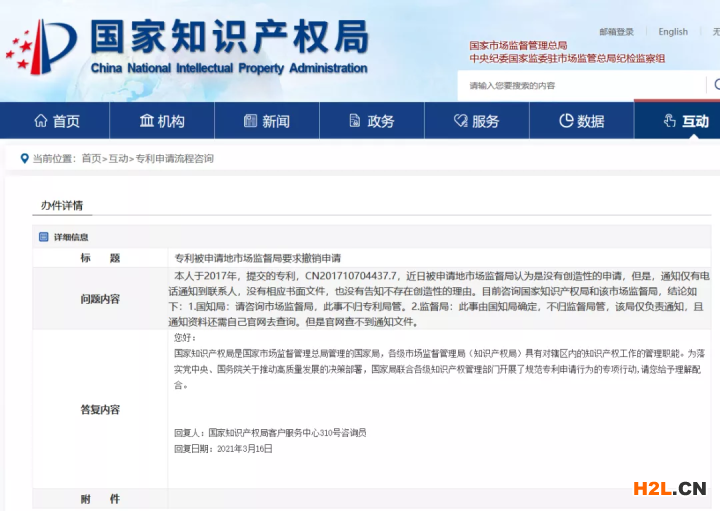Click the newspaper icon beside 新闻
The width and height of the screenshot is (720, 511).
(250, 121)
